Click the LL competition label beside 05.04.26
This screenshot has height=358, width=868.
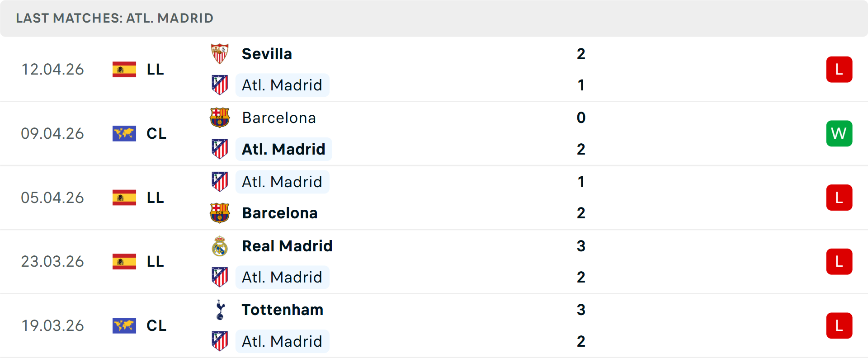point(155,198)
